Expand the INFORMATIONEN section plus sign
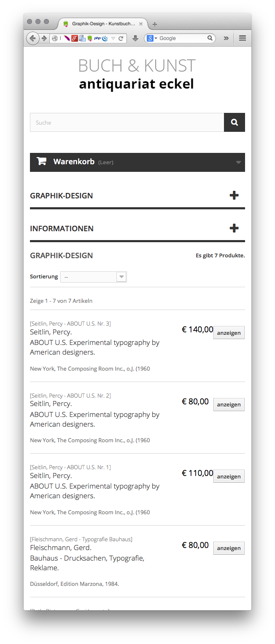 (234, 228)
